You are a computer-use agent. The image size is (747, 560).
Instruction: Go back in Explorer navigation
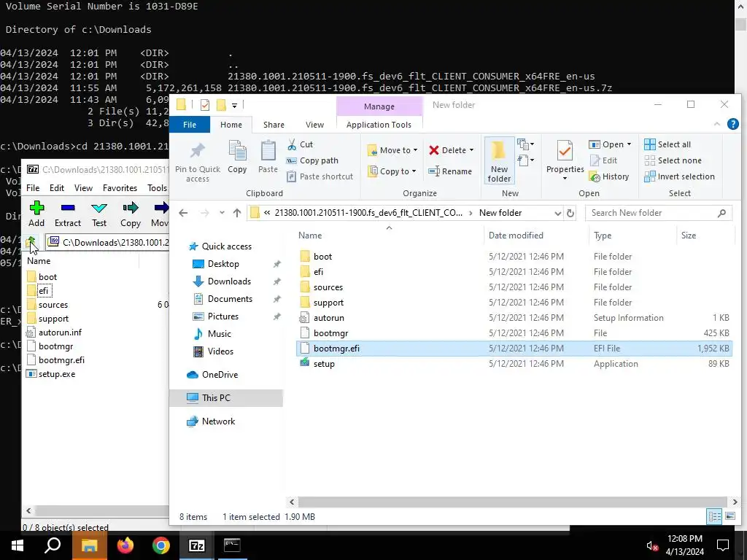pos(183,213)
